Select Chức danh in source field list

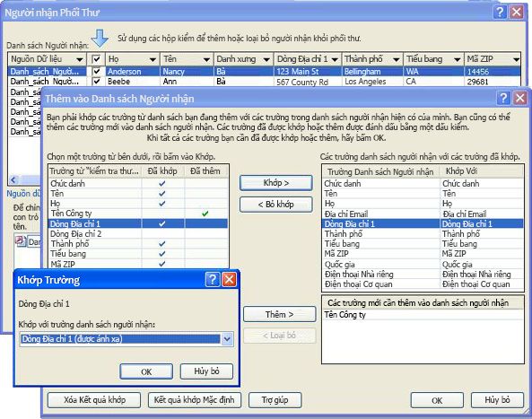pyautogui.click(x=138, y=184)
